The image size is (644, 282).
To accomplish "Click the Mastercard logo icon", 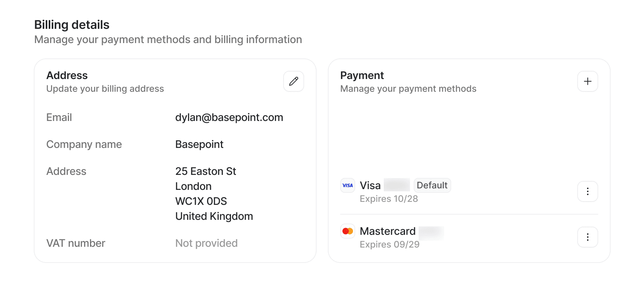I will (348, 231).
